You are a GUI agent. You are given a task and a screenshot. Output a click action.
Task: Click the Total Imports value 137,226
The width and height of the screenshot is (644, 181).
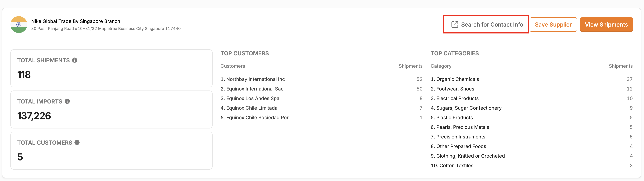click(34, 116)
